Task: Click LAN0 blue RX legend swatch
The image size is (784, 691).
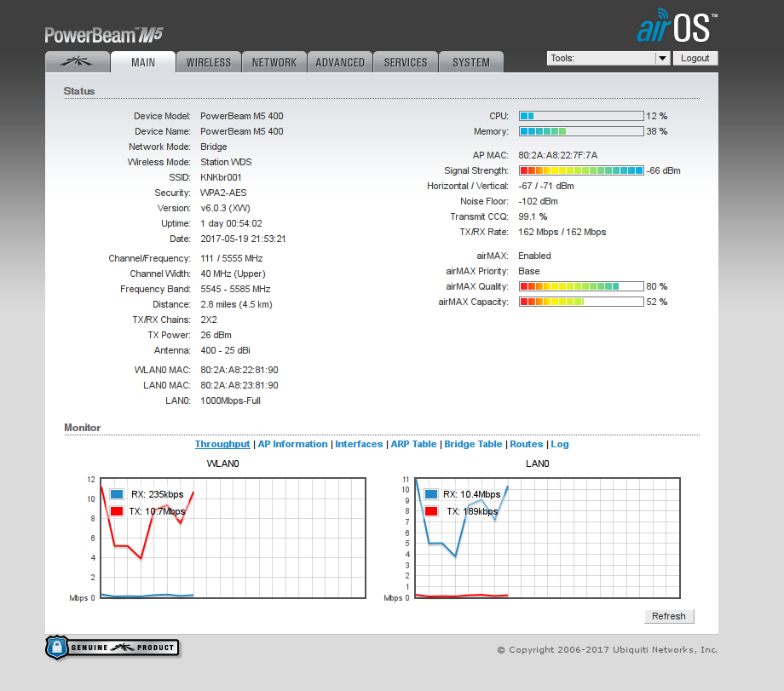Action: tap(431, 494)
